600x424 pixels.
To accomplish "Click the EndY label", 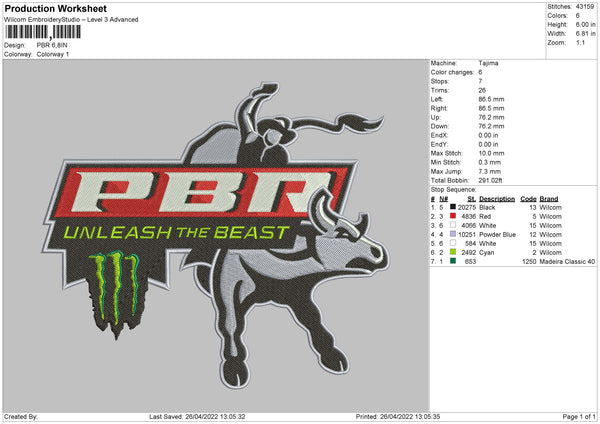I will coord(439,144).
